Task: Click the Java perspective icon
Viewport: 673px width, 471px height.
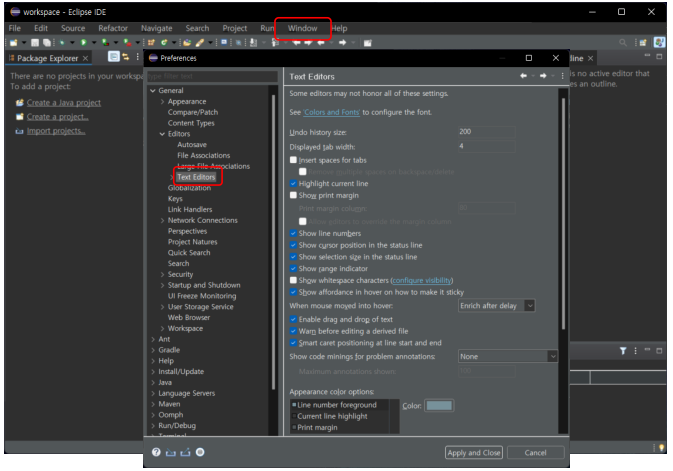Action: coord(659,42)
